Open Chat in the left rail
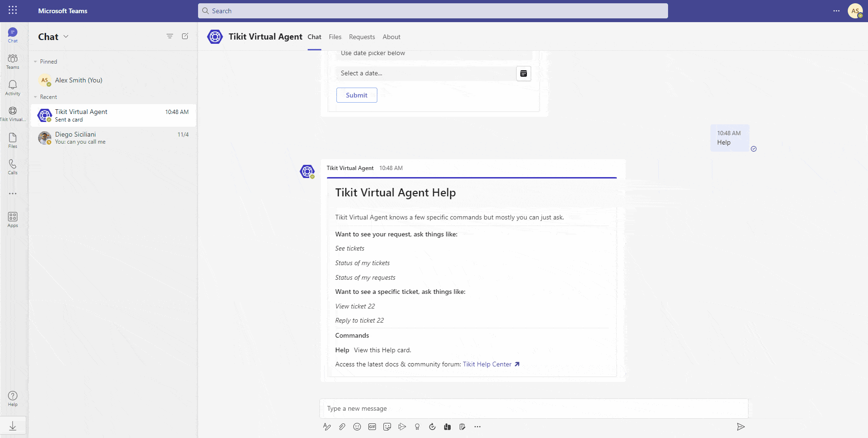The image size is (868, 438). [x=13, y=35]
